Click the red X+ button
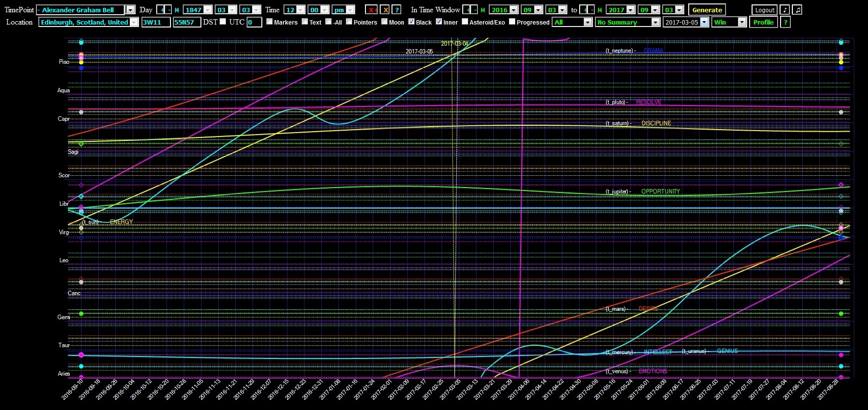 [x=371, y=10]
